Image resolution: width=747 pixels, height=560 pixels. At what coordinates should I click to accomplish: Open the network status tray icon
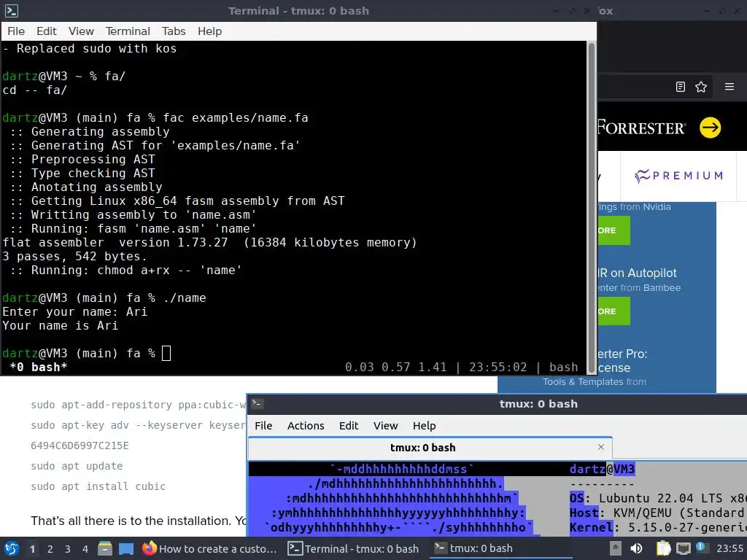(x=683, y=548)
